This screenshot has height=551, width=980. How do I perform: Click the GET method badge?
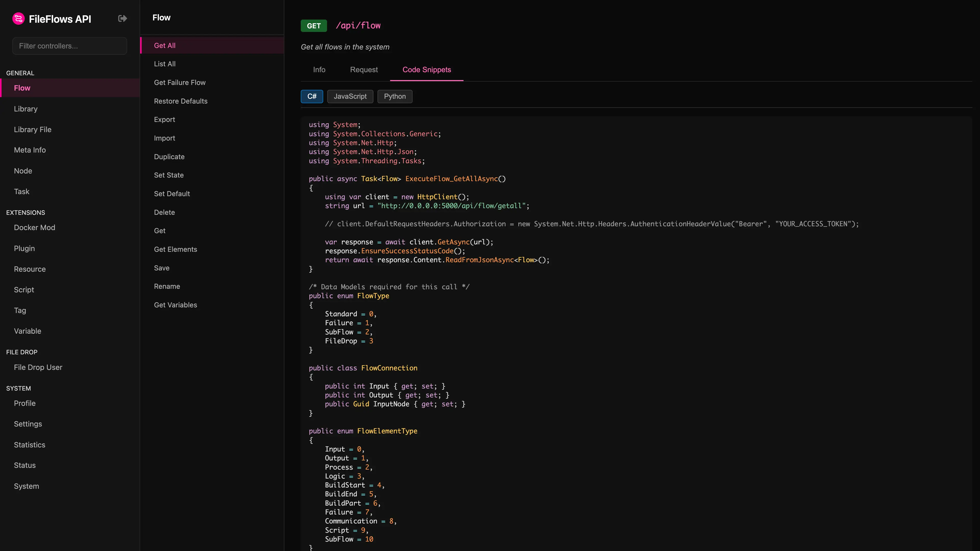point(314,26)
